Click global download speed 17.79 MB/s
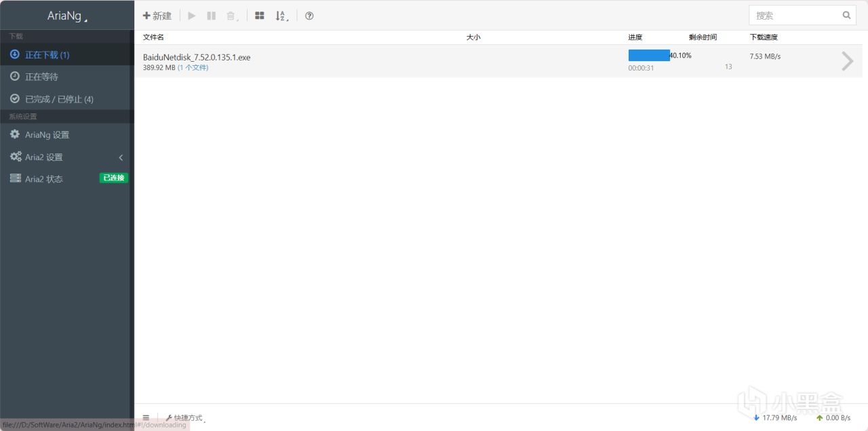Screen dimensions: 868x431 [775, 417]
